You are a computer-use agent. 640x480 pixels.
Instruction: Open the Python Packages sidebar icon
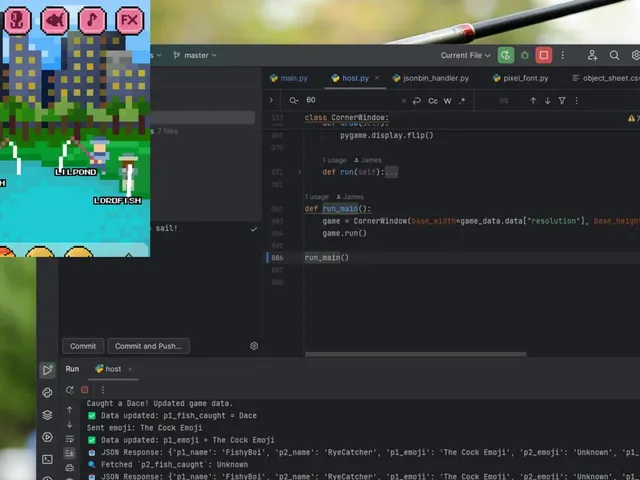click(47, 393)
